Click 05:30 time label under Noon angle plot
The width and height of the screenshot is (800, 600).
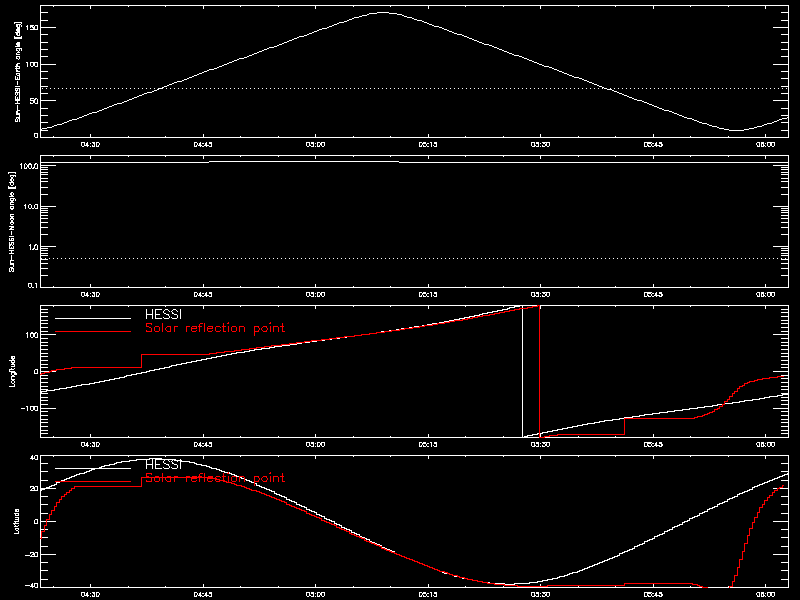[540, 295]
